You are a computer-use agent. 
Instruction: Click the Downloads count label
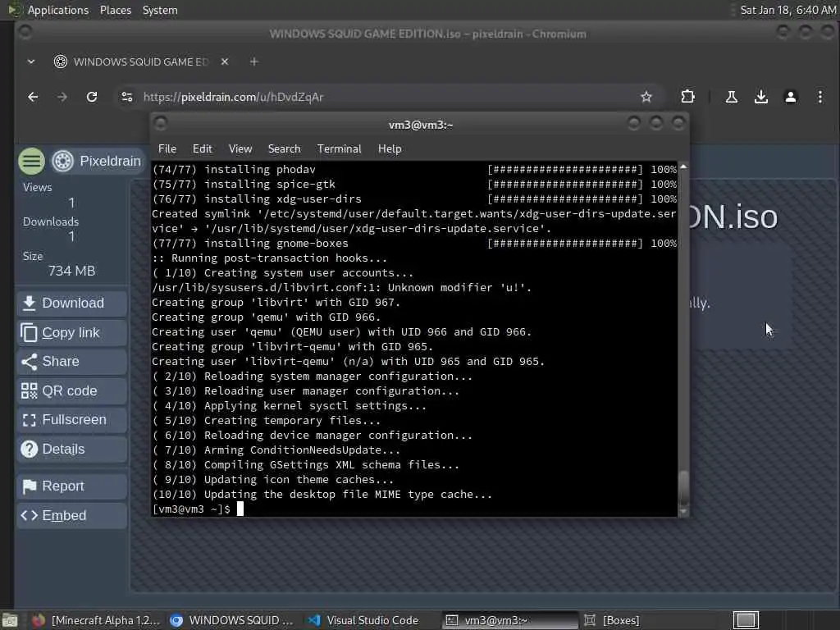click(x=51, y=221)
